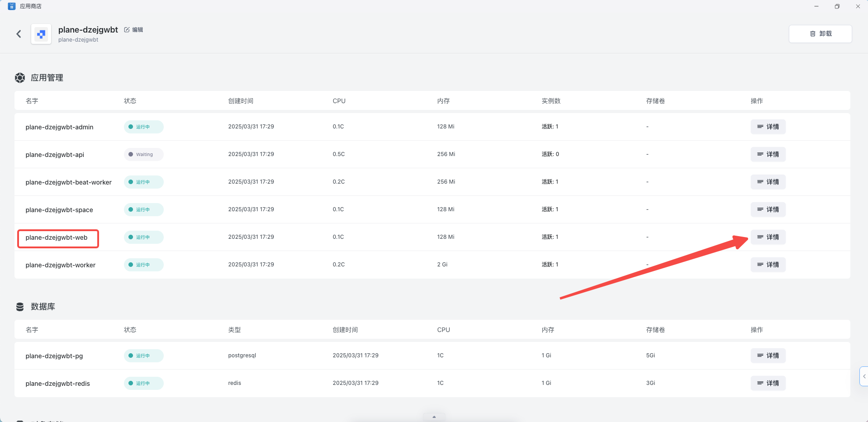Open 详情 for plane-dzejgwbt-api
The height and width of the screenshot is (422, 868).
768,154
